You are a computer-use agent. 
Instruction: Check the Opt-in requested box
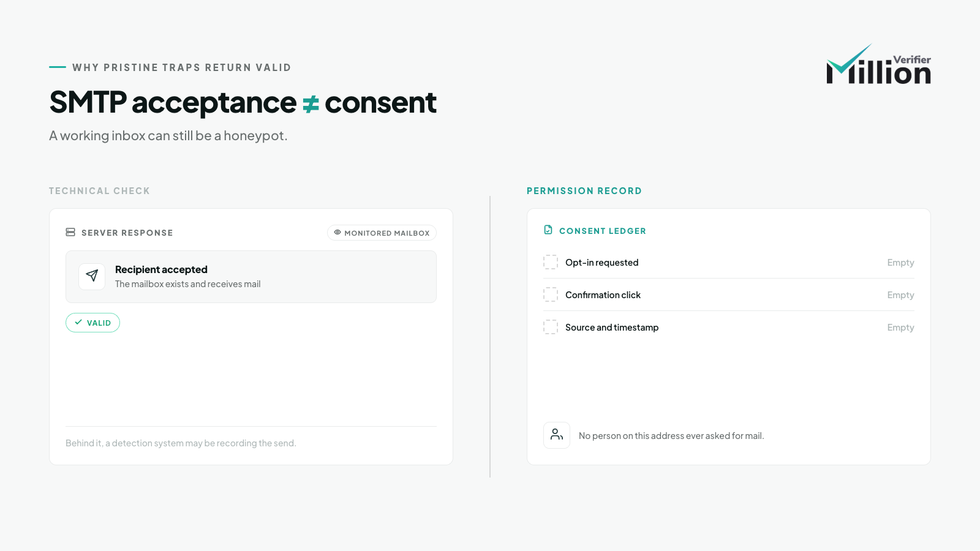click(x=551, y=263)
